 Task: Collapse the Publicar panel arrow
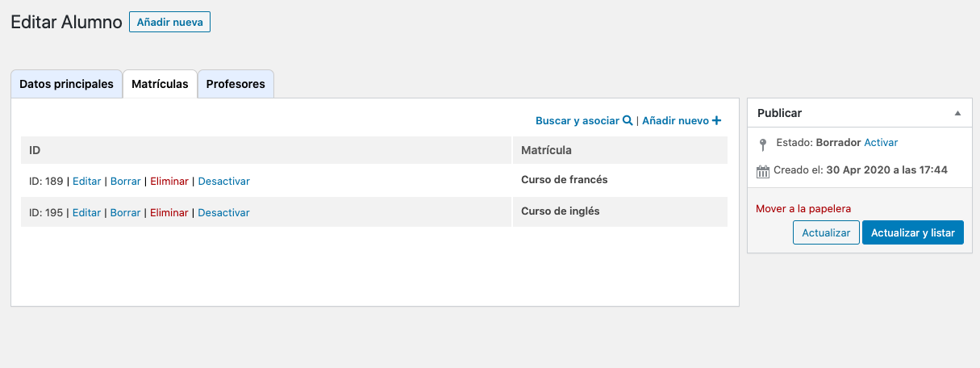[x=957, y=114]
